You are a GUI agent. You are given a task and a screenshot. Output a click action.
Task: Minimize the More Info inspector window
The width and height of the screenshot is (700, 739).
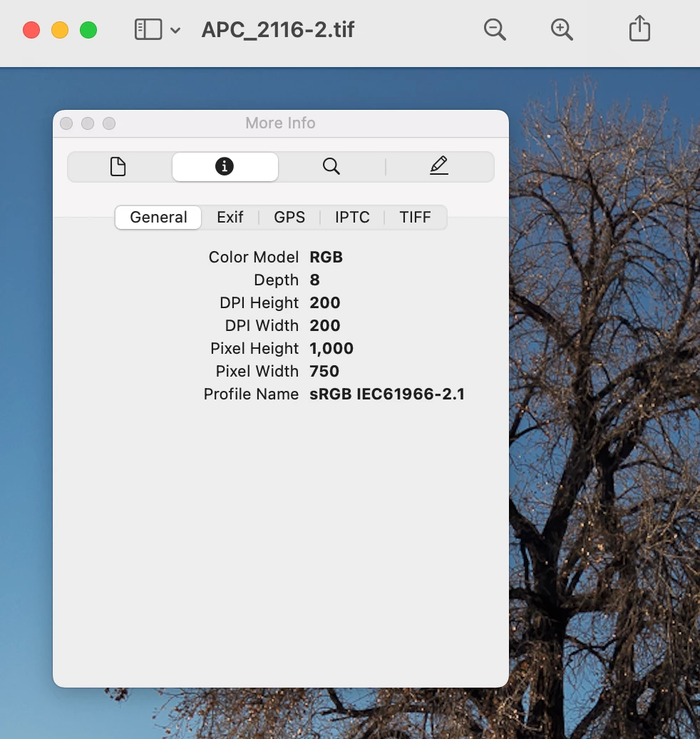click(x=88, y=123)
